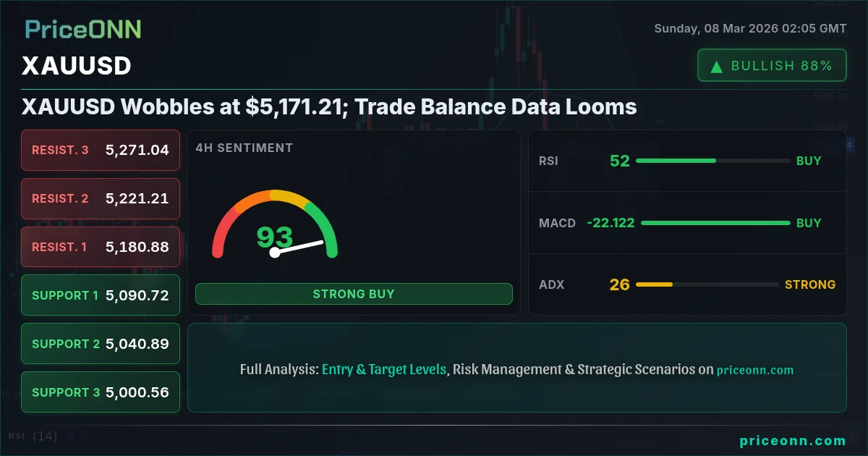Viewport: 868px width, 456px height.
Task: Click the price value 5,180.88
Action: pyautogui.click(x=137, y=247)
